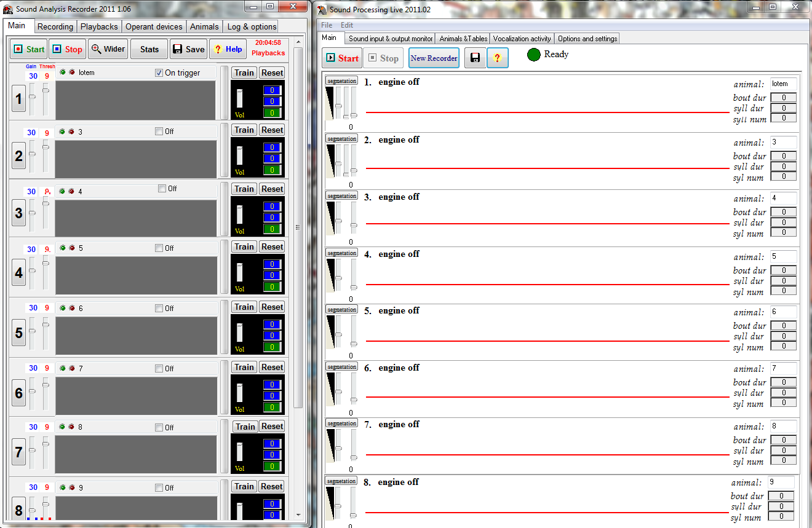The width and height of the screenshot is (812, 528).
Task: Click the scroll-down arrow of recorder channel list
Action: [x=298, y=514]
